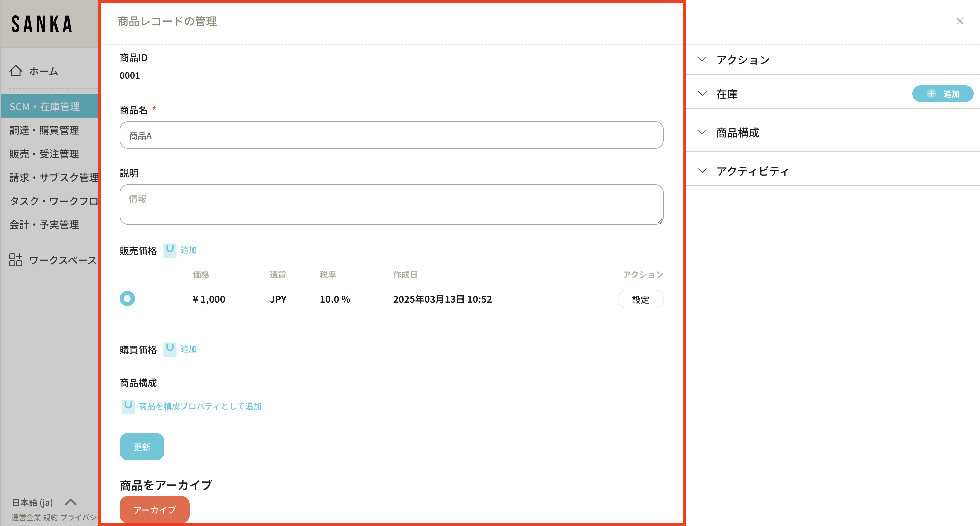The image size is (980, 526).
Task: Close the product record panel
Action: click(x=959, y=21)
